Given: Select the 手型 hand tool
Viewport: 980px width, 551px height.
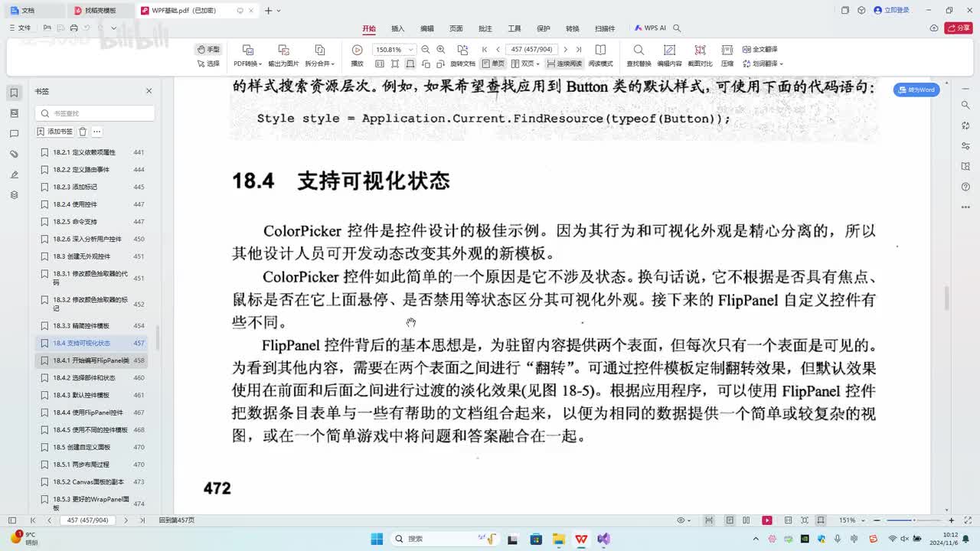Looking at the screenshot, I should (x=208, y=49).
